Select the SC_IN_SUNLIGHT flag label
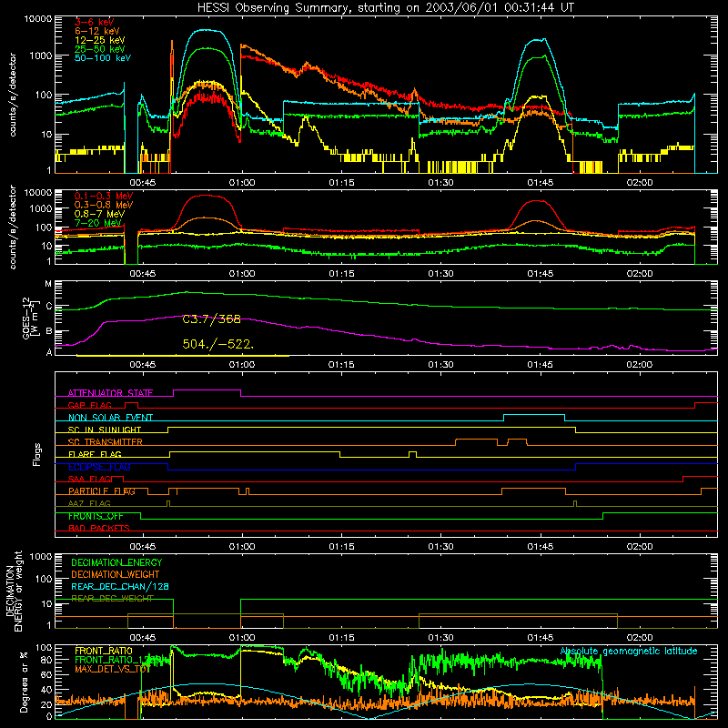The image size is (728, 728). tap(105, 430)
